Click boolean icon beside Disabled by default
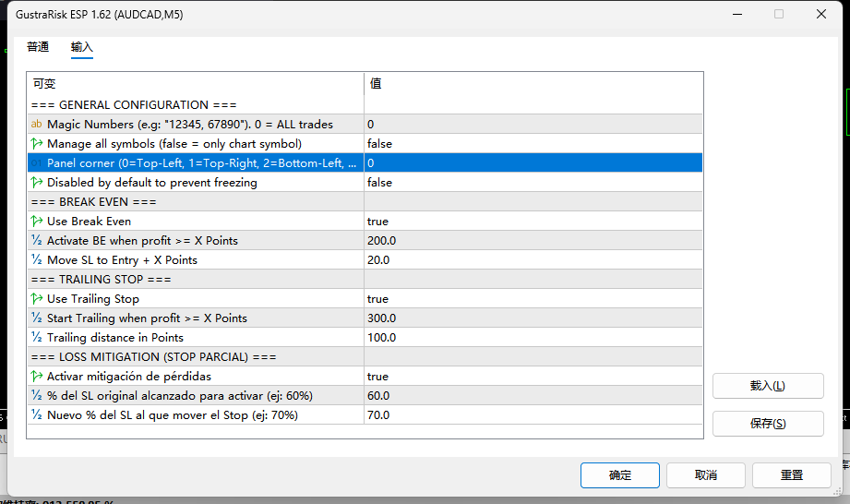 coord(36,183)
